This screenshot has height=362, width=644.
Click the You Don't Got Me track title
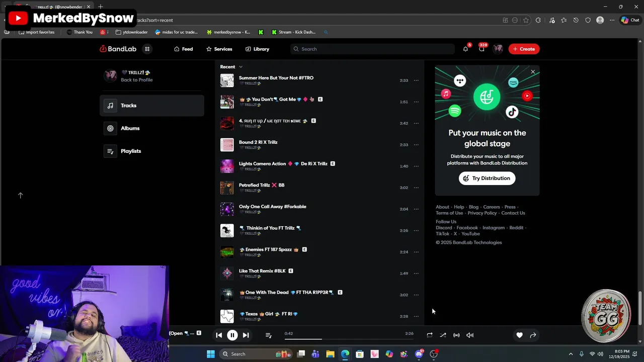click(x=277, y=99)
